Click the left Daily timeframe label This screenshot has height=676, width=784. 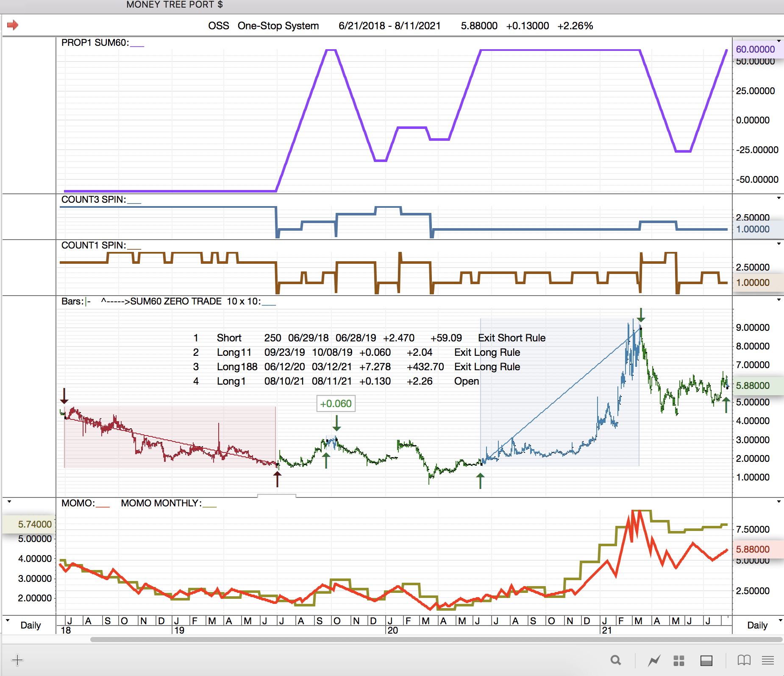[31, 625]
